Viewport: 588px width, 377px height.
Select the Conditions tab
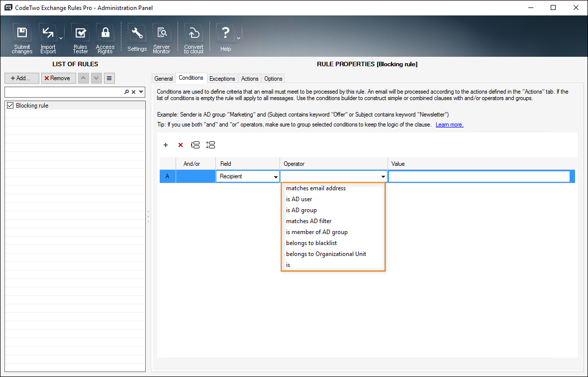coord(191,78)
